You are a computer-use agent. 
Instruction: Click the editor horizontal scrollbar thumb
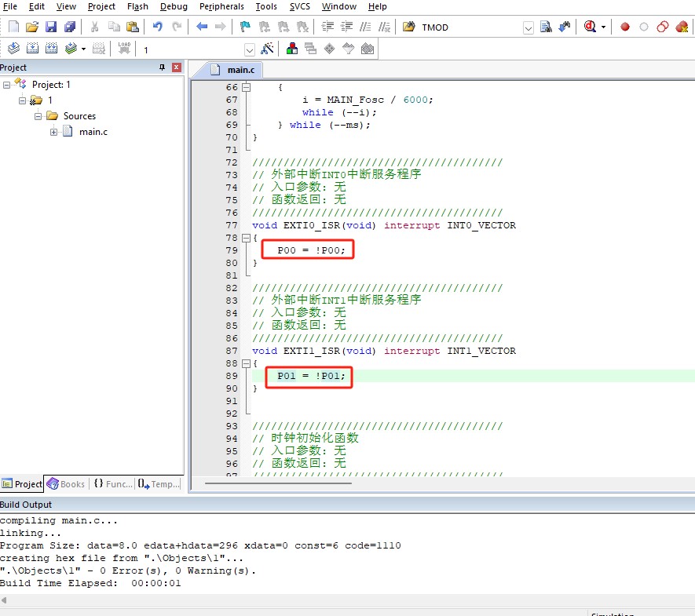(x=278, y=483)
